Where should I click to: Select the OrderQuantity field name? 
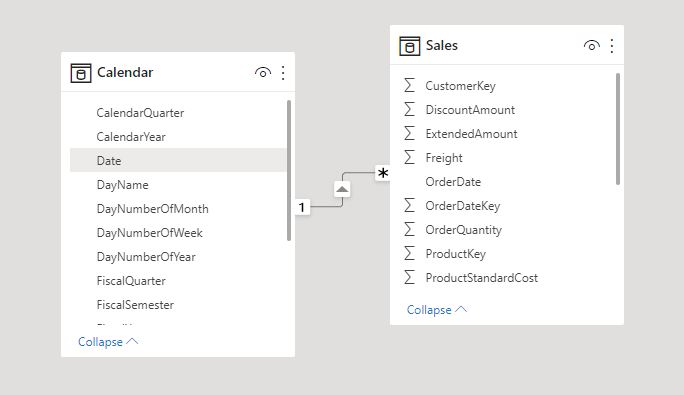click(464, 230)
